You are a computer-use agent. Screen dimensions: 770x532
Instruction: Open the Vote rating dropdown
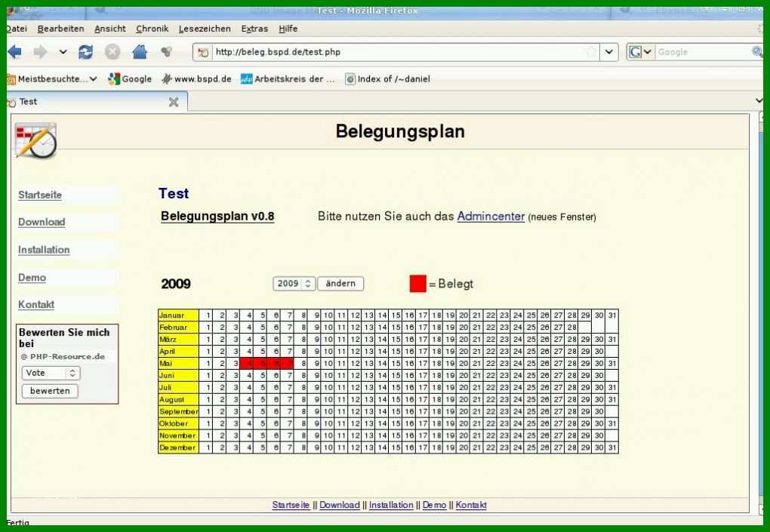click(51, 373)
